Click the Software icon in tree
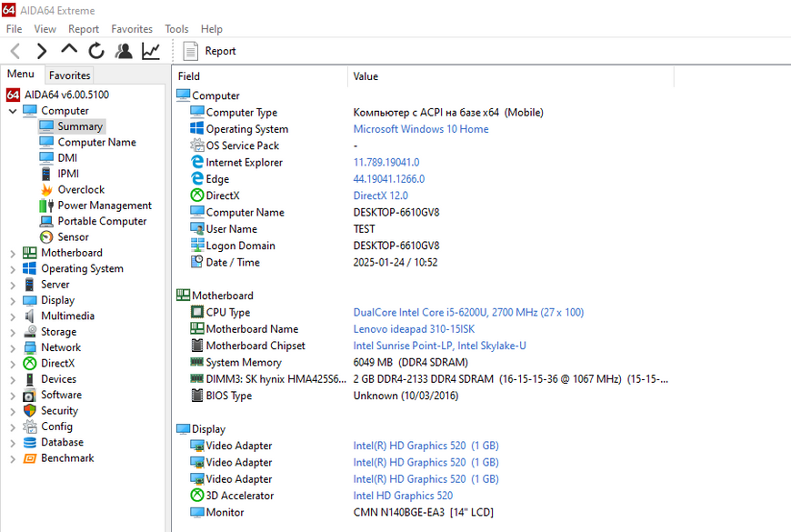This screenshot has width=791, height=532. (x=30, y=396)
